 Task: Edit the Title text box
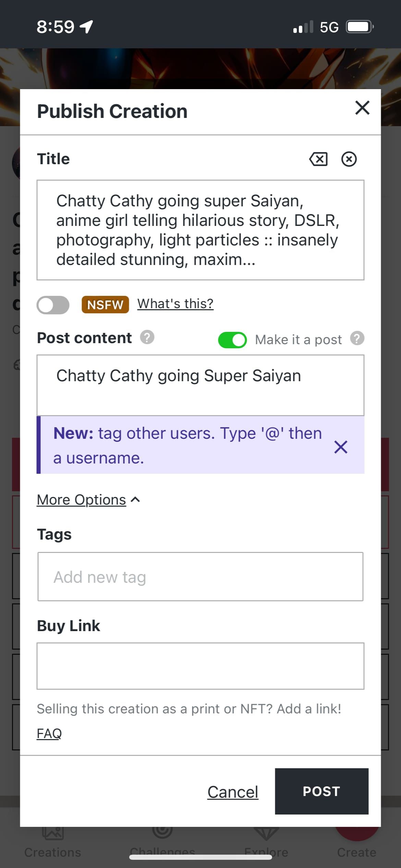tap(200, 230)
